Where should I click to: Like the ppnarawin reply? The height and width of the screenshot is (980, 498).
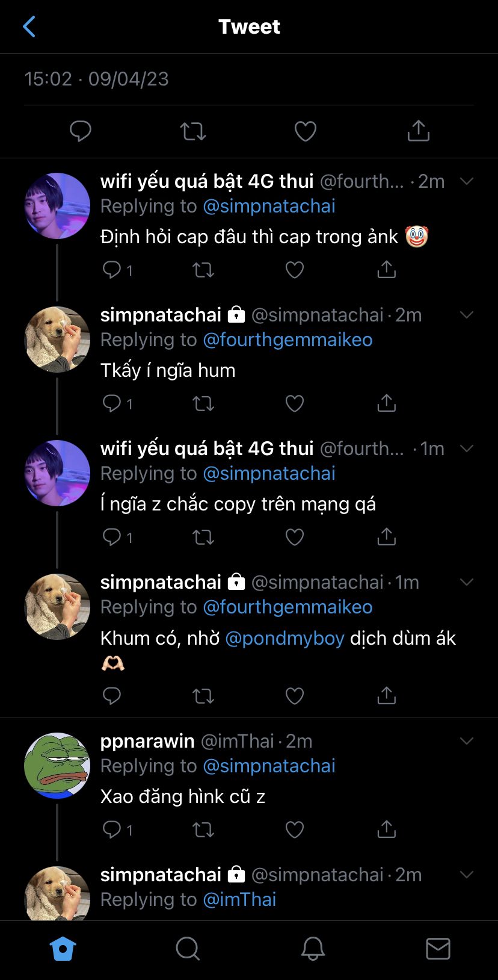tap(294, 830)
